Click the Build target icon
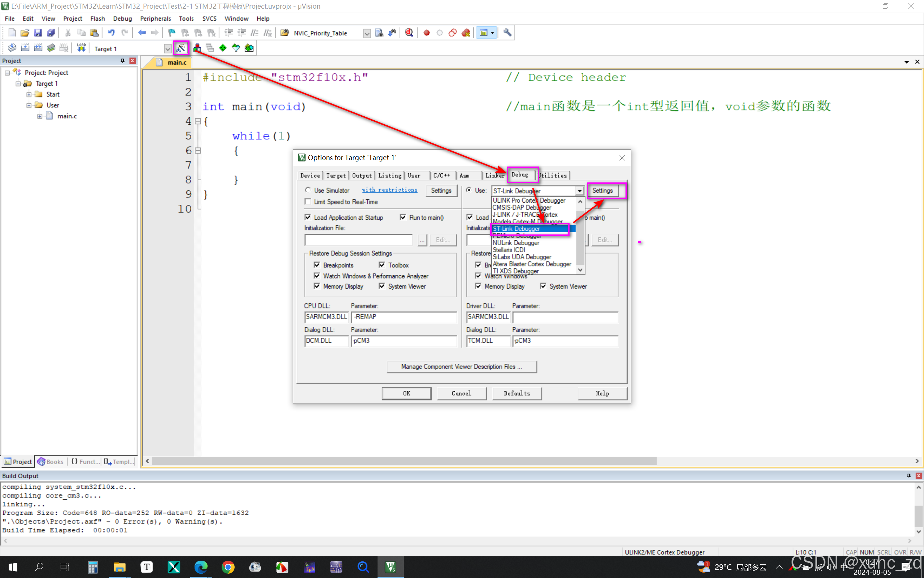The width and height of the screenshot is (924, 578). [25, 48]
